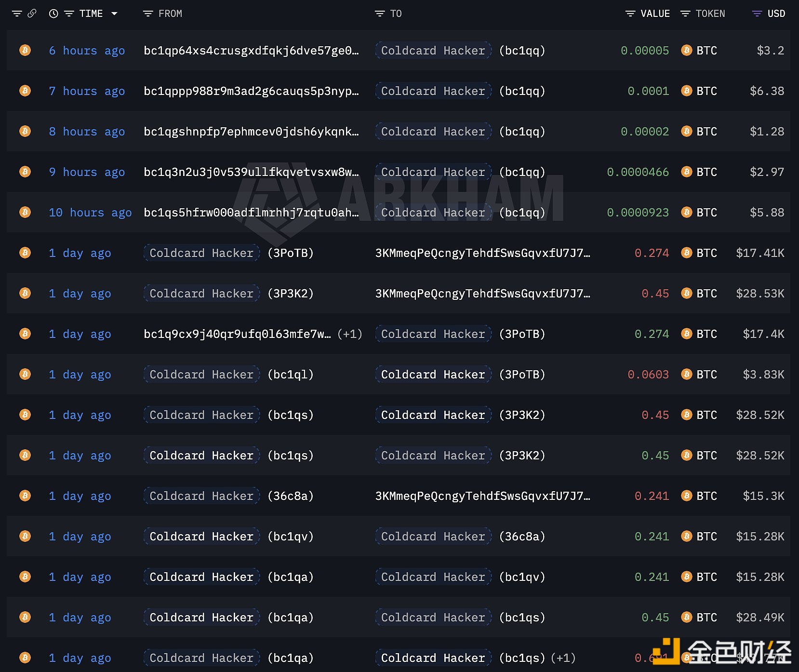
Task: Click the Bitcoin chain icon on the 9 hours ago row
Action: tap(25, 172)
